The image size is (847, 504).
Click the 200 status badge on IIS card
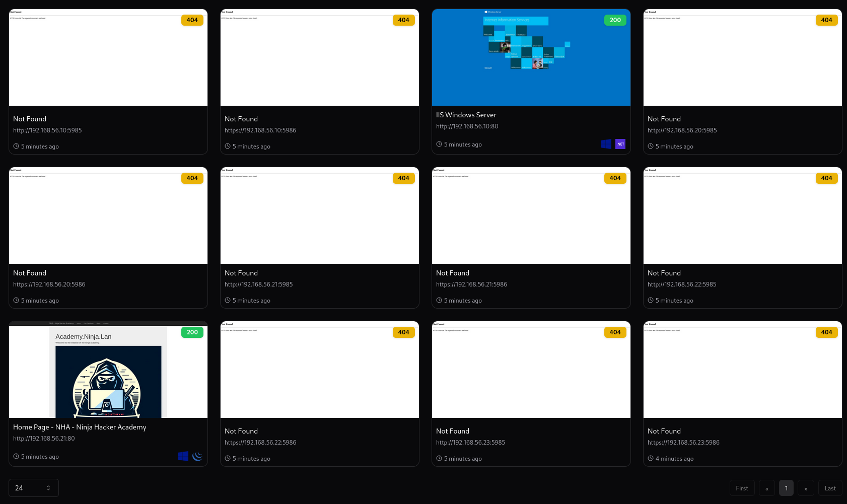615,20
